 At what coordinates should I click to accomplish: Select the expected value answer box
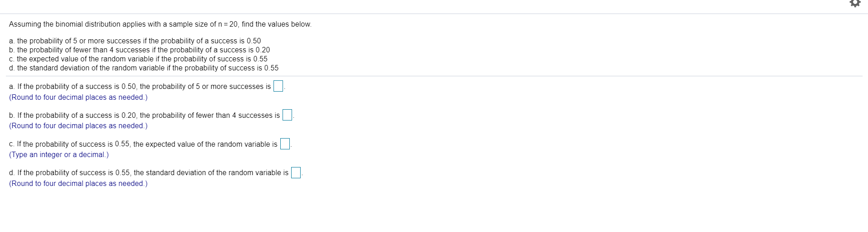(285, 144)
